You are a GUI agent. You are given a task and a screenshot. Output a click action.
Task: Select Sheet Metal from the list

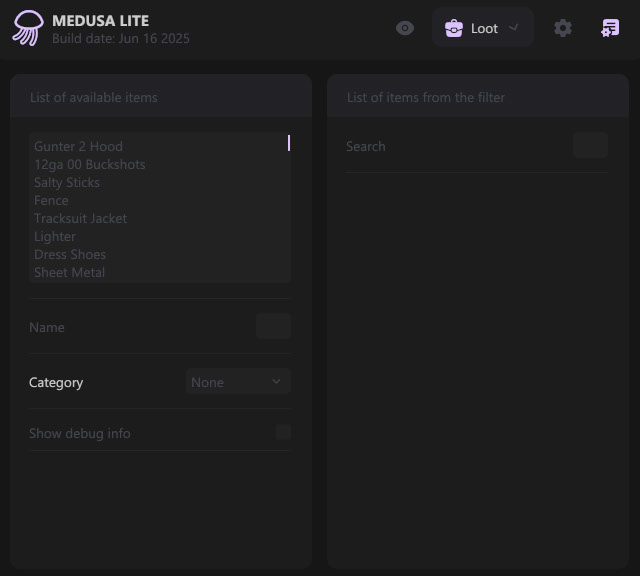coord(69,272)
